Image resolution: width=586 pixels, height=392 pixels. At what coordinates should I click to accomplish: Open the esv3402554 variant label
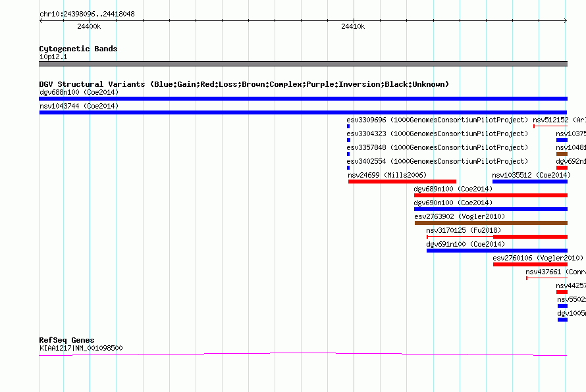point(437,161)
